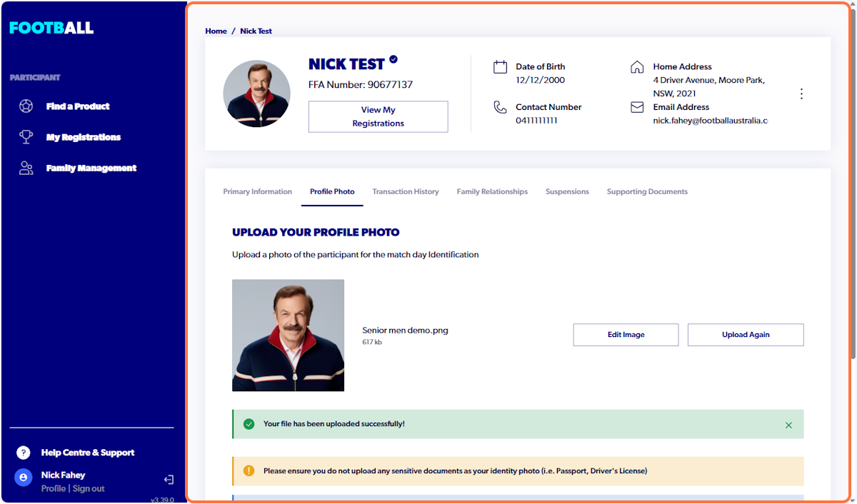The width and height of the screenshot is (857, 504).
Task: Click the Home breadcrumb link
Action: point(216,31)
